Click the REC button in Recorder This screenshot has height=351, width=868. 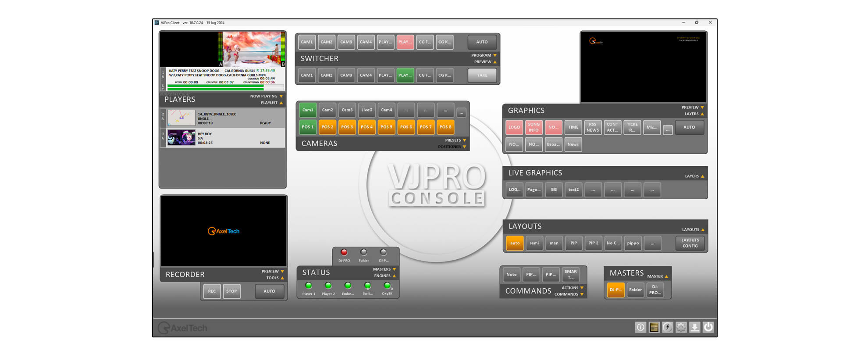pyautogui.click(x=212, y=291)
